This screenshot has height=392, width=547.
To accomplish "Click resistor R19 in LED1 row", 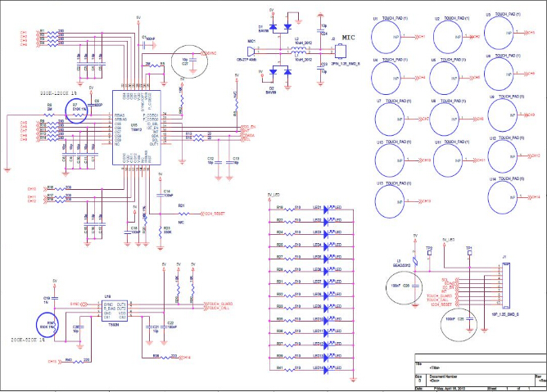I will coord(290,210).
